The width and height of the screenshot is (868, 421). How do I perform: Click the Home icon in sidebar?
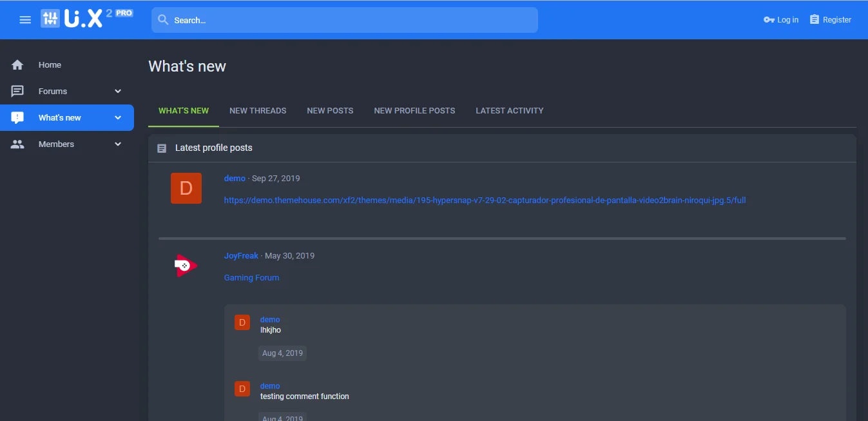[17, 65]
